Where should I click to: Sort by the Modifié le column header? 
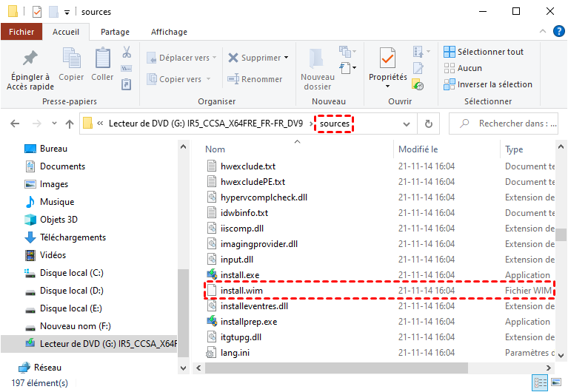(x=418, y=149)
